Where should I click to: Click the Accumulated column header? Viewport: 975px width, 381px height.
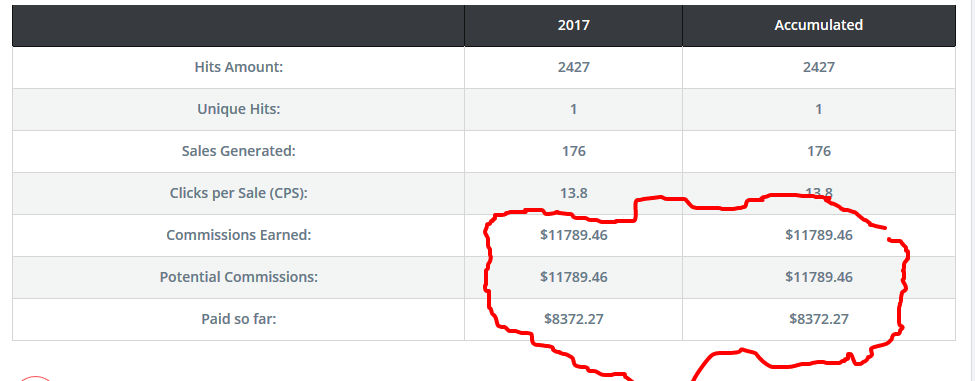[818, 25]
